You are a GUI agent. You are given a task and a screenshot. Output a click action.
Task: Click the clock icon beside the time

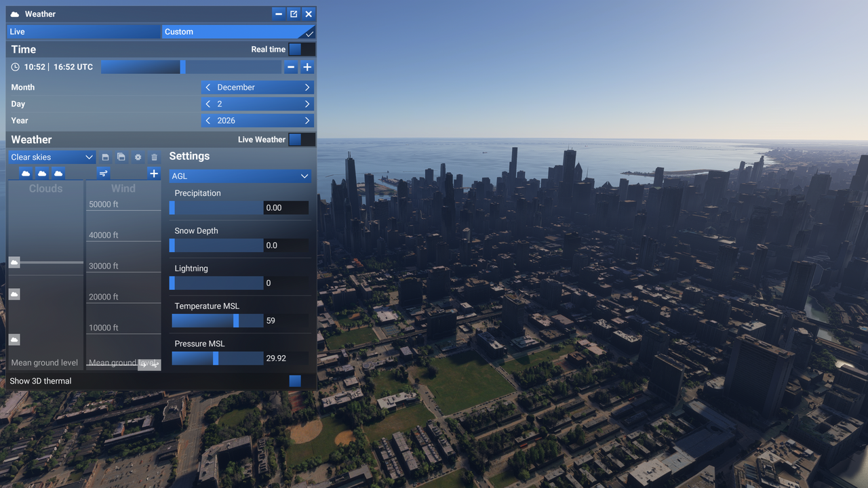click(x=16, y=67)
